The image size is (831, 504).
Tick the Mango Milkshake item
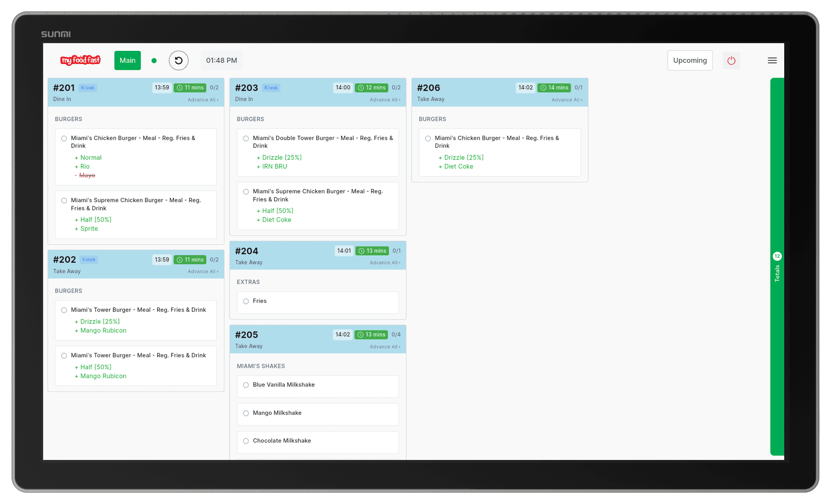(246, 413)
